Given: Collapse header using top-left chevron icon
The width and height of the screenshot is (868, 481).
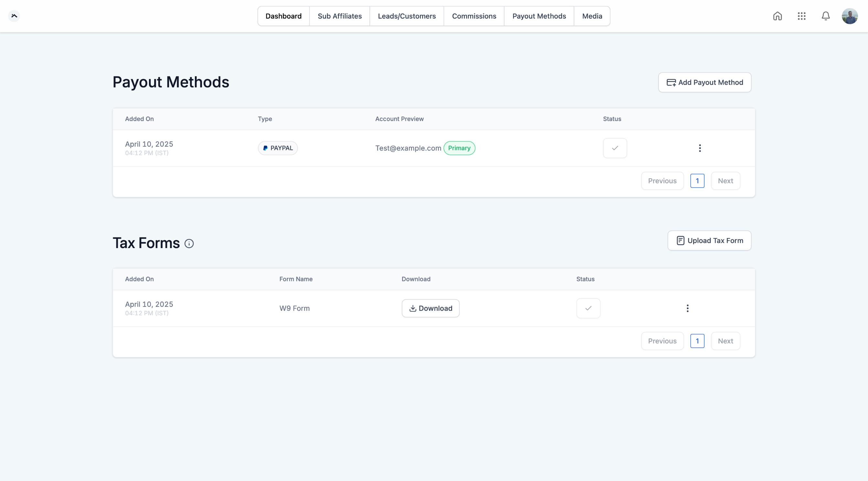Looking at the screenshot, I should pyautogui.click(x=14, y=16).
